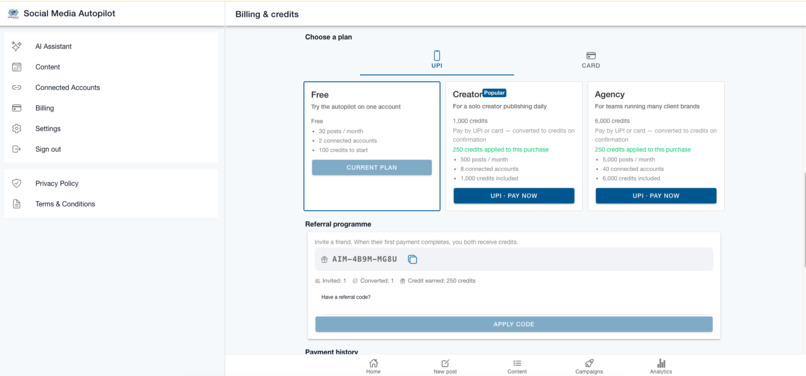Click '30 posts / month' in Free plan
The height and width of the screenshot is (376, 806).
coord(341,131)
